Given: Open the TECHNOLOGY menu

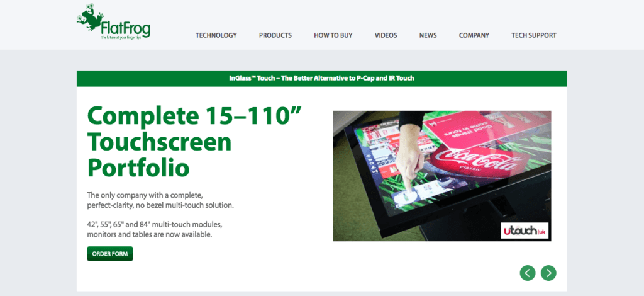Looking at the screenshot, I should pyautogui.click(x=216, y=35).
